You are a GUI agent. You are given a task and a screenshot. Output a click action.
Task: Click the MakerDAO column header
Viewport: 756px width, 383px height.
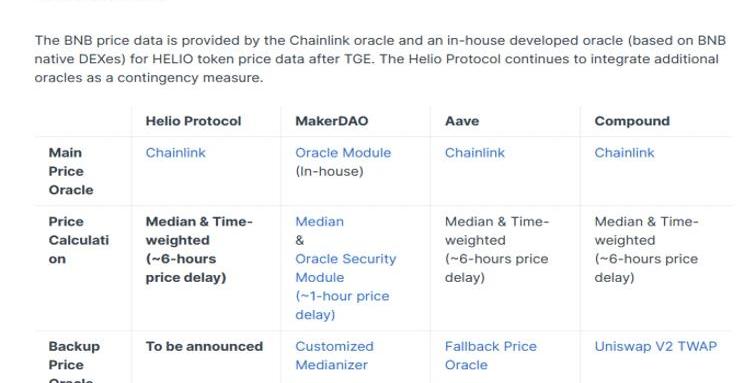(331, 121)
